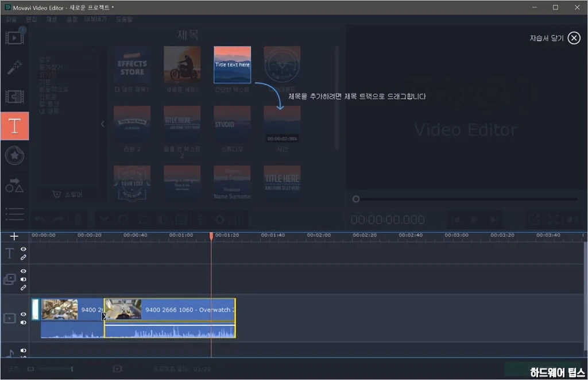
Task: Click the 00:01:00 ruler mark
Action: (x=181, y=235)
